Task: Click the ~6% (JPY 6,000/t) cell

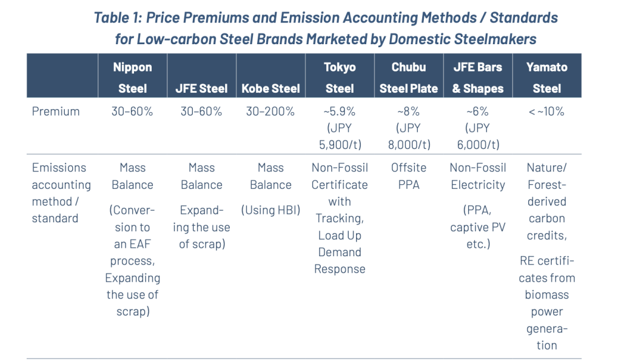Action: click(x=478, y=128)
